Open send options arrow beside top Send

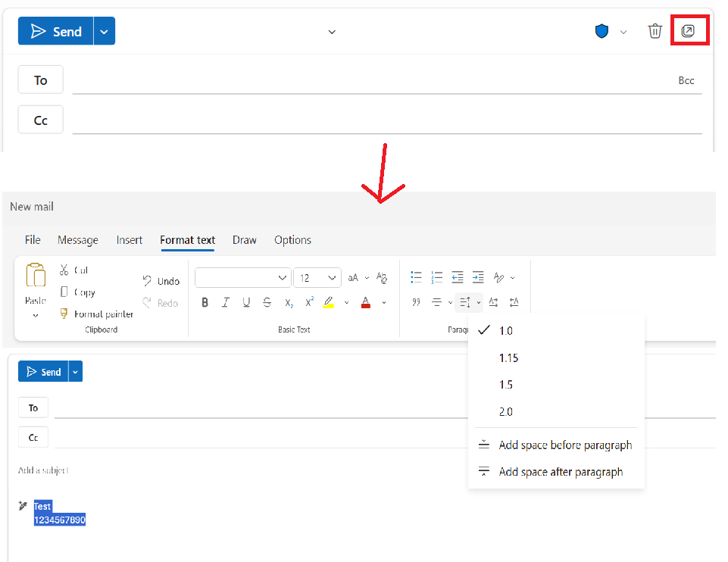pos(105,31)
